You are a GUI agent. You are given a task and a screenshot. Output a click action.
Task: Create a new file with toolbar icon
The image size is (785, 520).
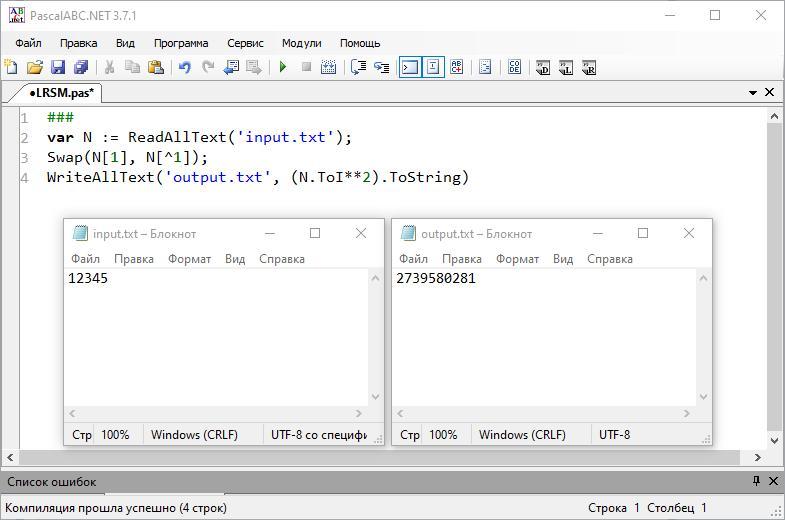[11, 67]
